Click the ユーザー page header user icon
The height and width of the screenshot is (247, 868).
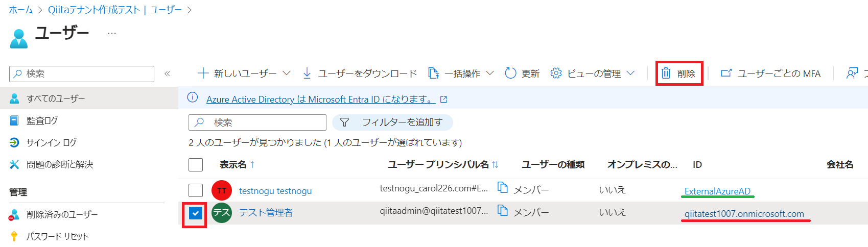[x=19, y=38]
